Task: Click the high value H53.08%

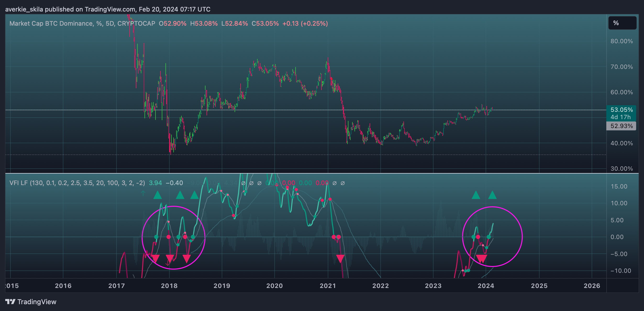Action: [204, 24]
